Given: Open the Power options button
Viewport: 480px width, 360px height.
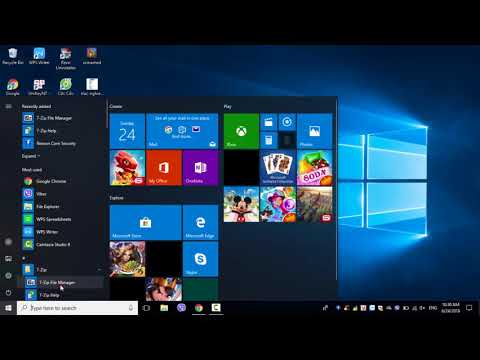Looking at the screenshot, I should (8, 293).
